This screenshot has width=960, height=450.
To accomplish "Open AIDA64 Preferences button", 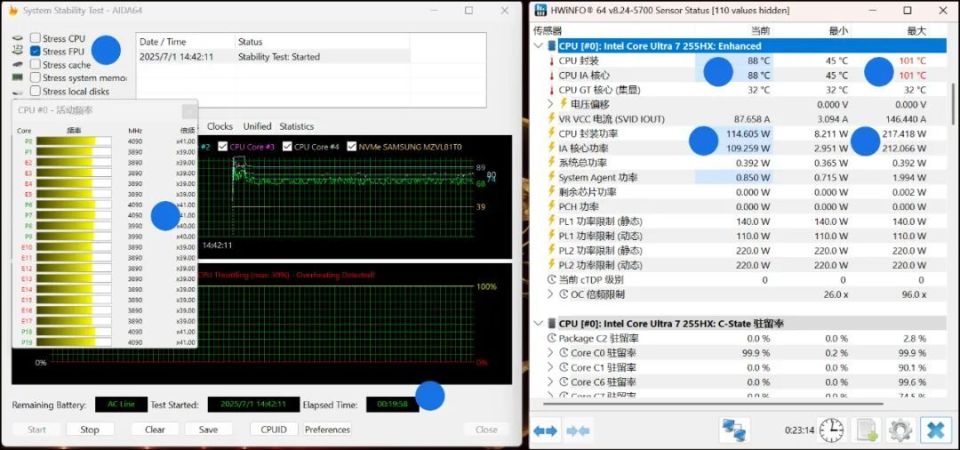I will [x=328, y=429].
